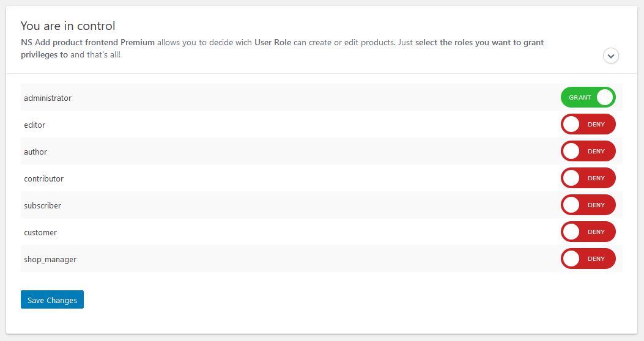
Task: Disable the administrator GRANT toggle
Action: tap(588, 97)
